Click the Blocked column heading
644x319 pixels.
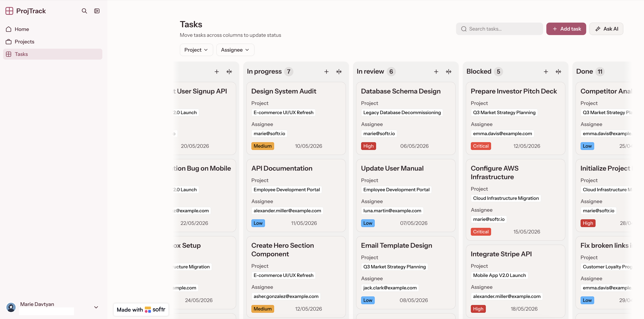pos(479,71)
